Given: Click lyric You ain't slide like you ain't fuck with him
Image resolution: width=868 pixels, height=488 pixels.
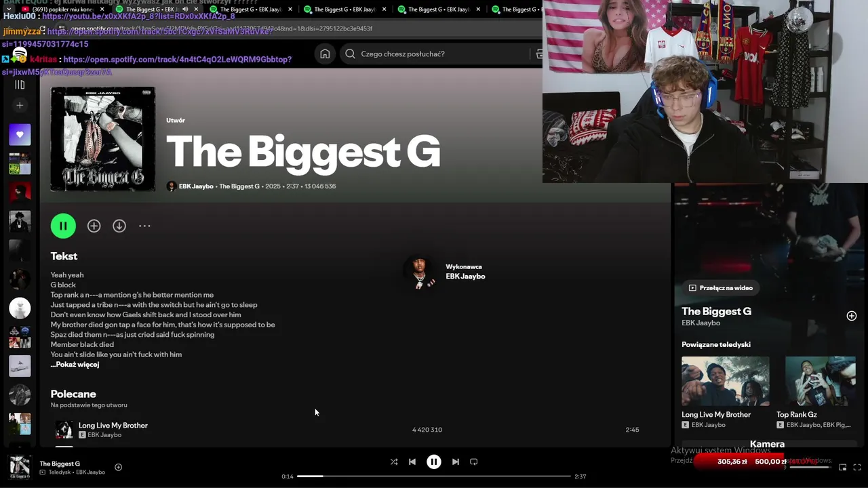Looking at the screenshot, I should [x=116, y=354].
